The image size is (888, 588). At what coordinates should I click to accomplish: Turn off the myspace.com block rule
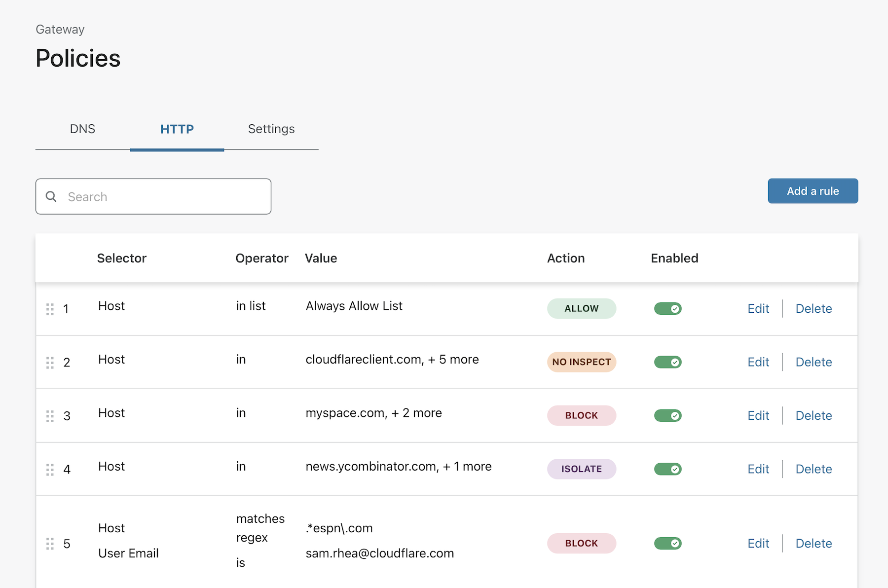point(667,416)
